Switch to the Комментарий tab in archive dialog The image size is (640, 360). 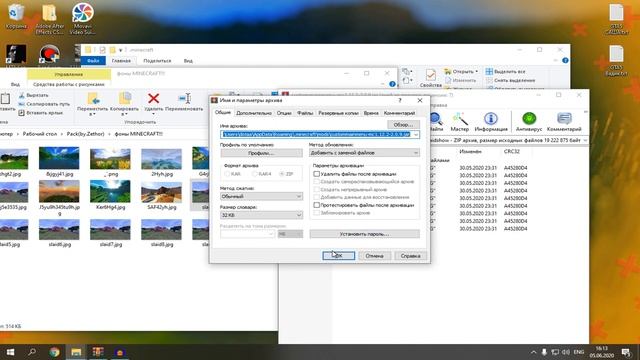pyautogui.click(x=399, y=113)
